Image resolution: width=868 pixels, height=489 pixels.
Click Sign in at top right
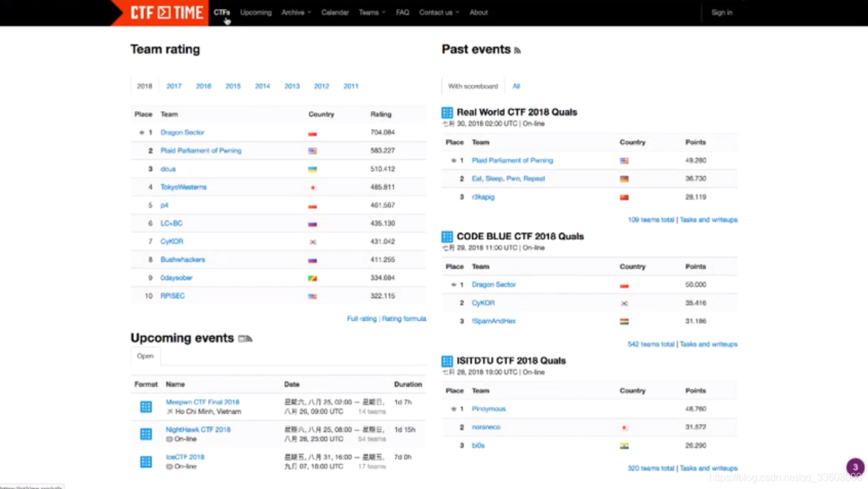(722, 13)
